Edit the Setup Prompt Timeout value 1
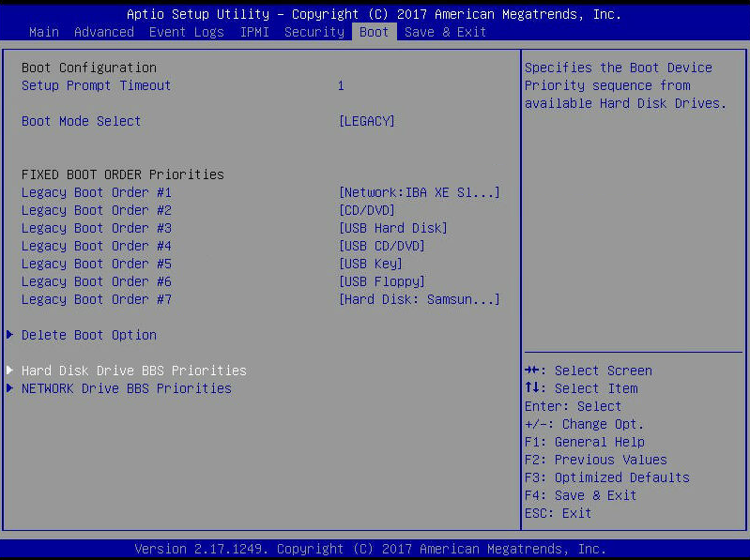 tap(341, 86)
